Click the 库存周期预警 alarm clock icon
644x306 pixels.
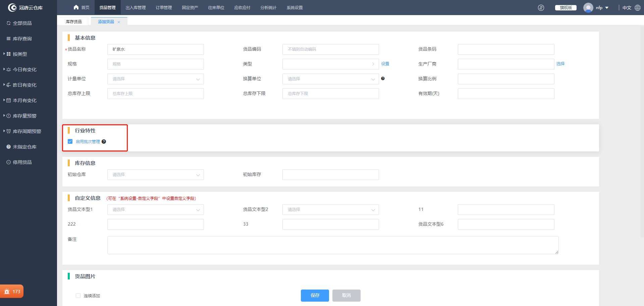point(9,131)
